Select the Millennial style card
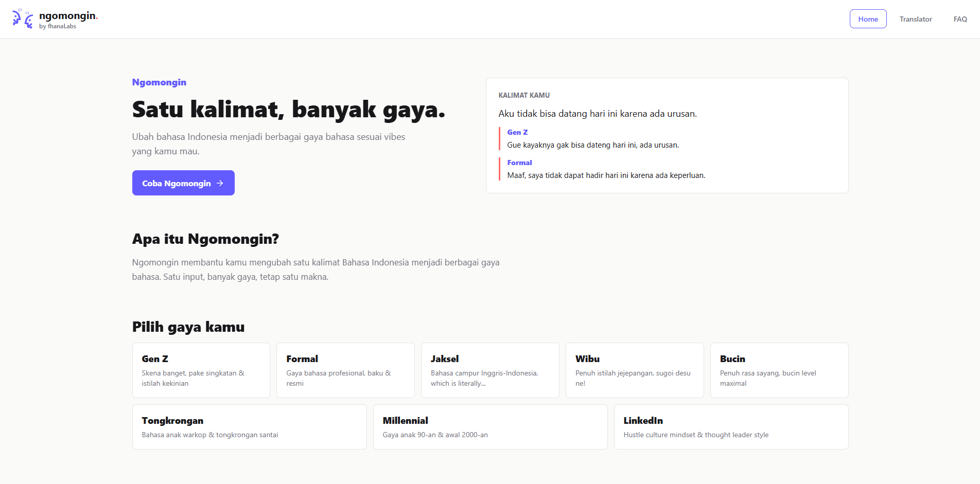The height and width of the screenshot is (484, 980). pyautogui.click(x=491, y=427)
